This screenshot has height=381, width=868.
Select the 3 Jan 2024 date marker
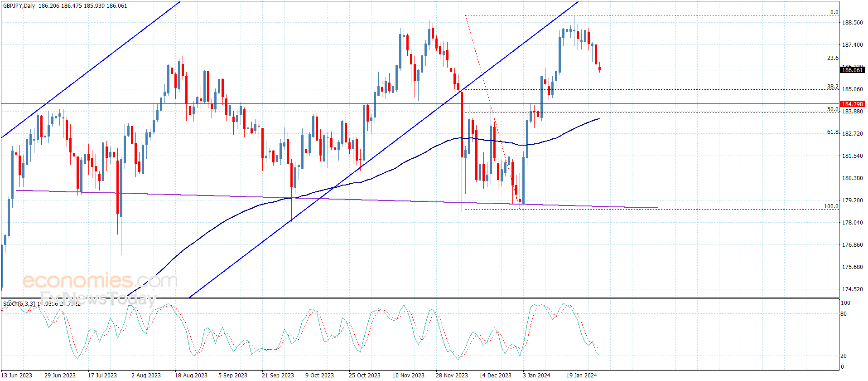pos(536,375)
